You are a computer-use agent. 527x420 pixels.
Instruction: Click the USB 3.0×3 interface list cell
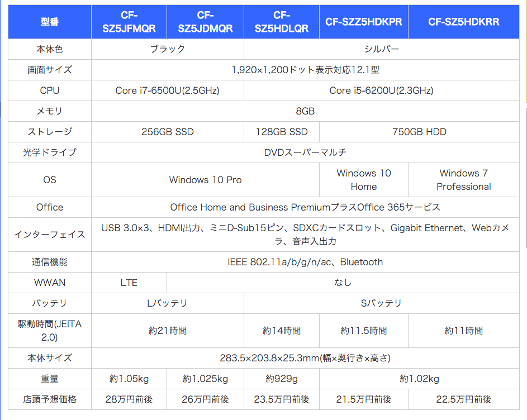(306, 235)
